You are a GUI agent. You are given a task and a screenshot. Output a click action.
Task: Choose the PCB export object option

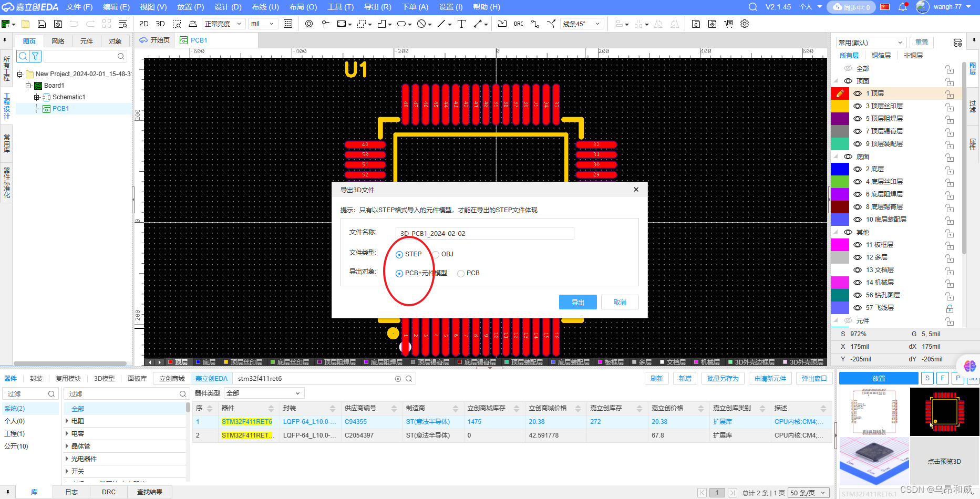pos(461,273)
